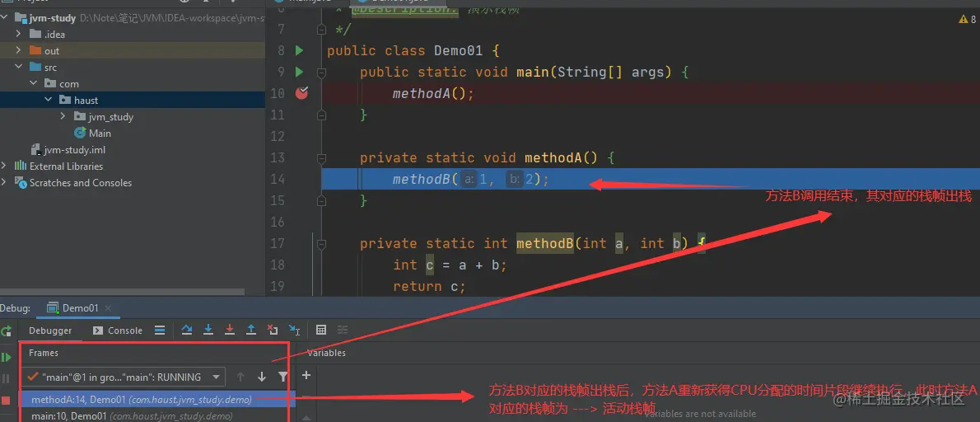Expand Scratches and Consoles
This screenshot has width=980, height=422.
4,182
